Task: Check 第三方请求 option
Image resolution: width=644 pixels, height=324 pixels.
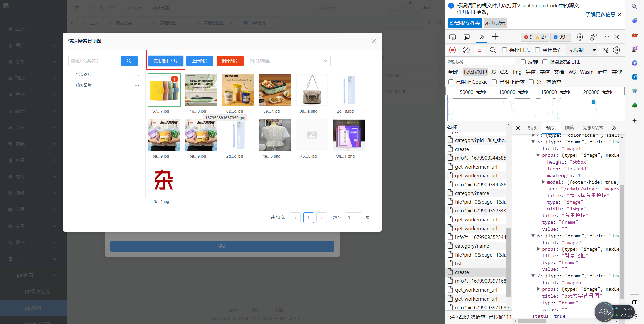Action: (531, 82)
